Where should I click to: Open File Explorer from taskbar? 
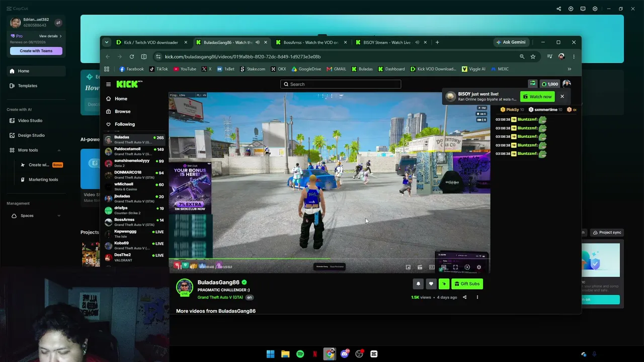pos(285,354)
